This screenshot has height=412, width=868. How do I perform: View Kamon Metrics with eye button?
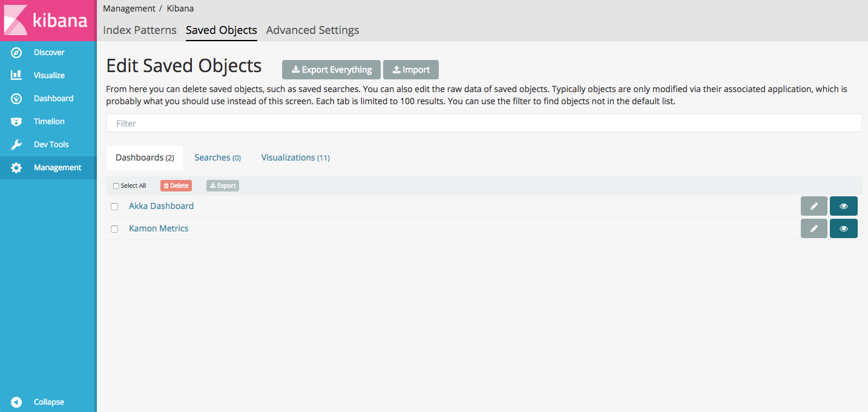844,228
